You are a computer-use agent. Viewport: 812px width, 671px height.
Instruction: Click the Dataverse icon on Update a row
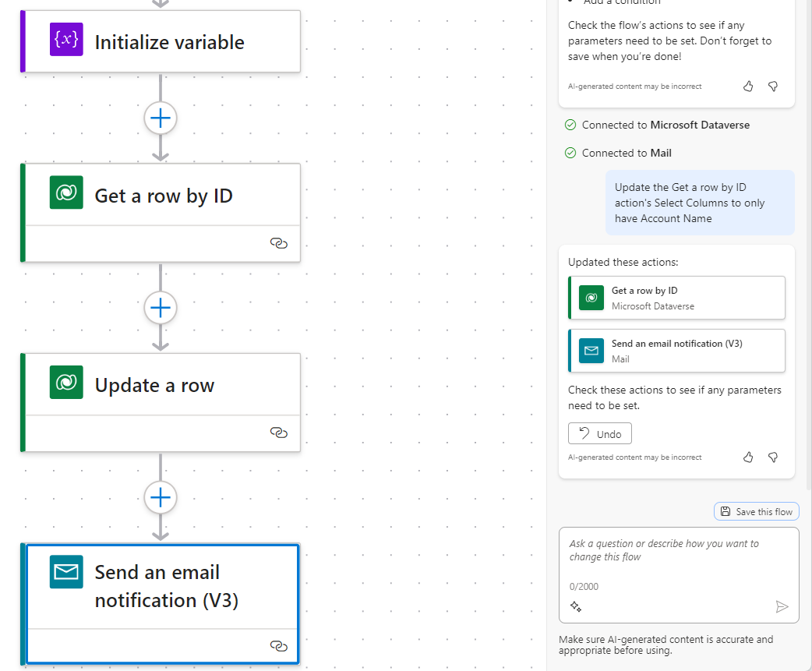point(66,383)
